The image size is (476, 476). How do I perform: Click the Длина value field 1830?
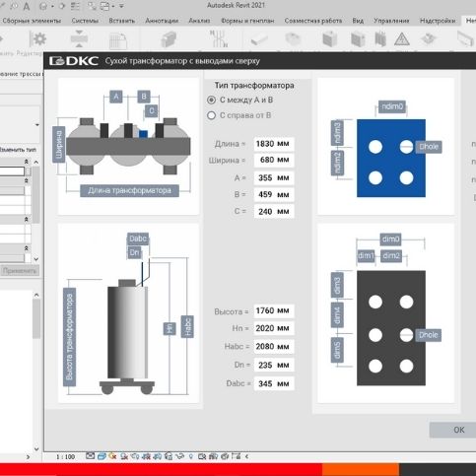(x=274, y=144)
